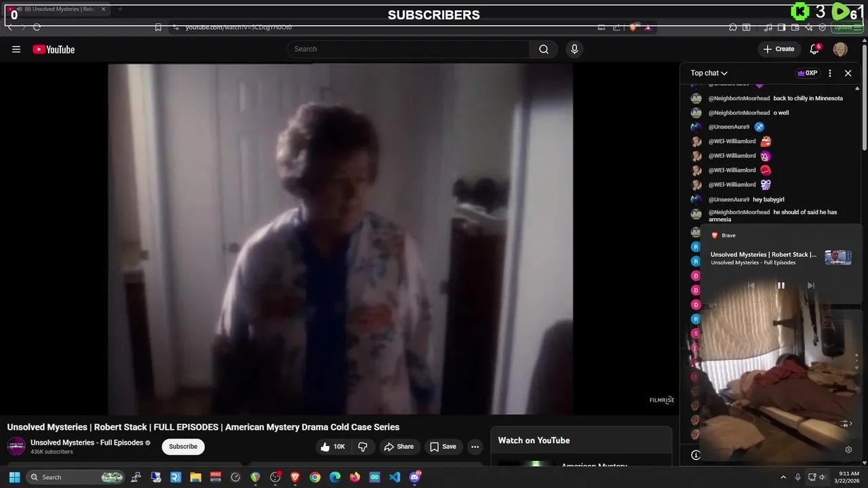Focus the YouTube search input field
Viewport: 868px width, 488px height.
[x=408, y=49]
